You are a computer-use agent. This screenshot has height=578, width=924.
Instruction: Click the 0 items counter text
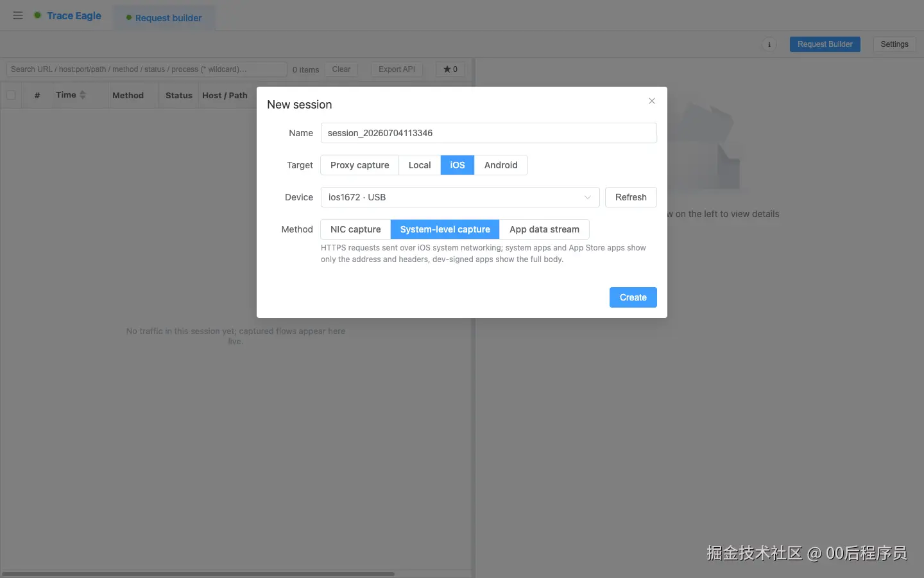pos(305,69)
